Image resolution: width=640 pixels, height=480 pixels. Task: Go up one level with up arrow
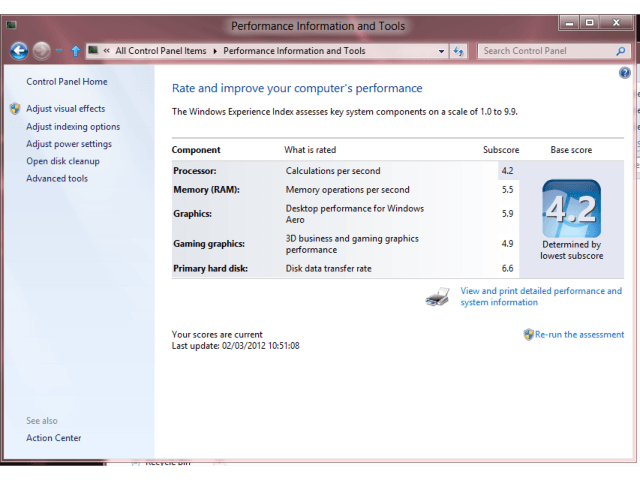[76, 51]
